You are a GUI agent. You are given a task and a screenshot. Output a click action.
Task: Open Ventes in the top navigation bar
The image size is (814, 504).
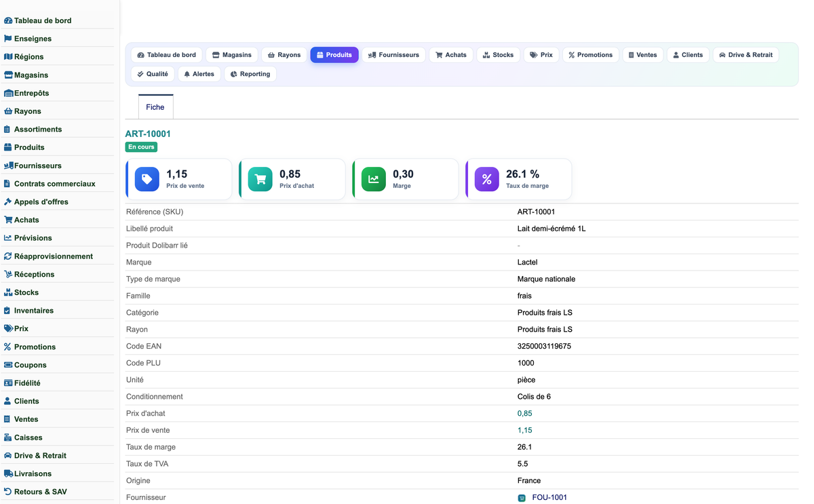click(x=642, y=55)
